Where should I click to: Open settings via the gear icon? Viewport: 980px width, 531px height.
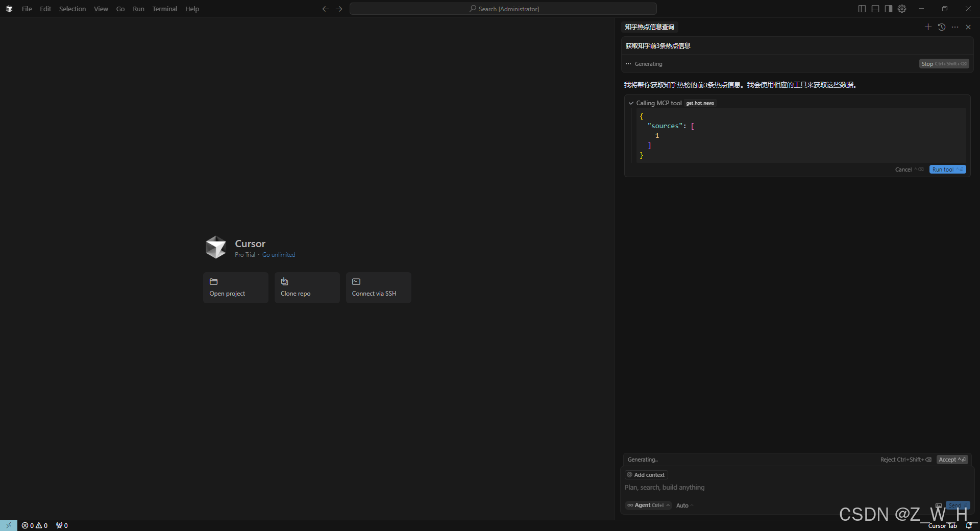[902, 9]
